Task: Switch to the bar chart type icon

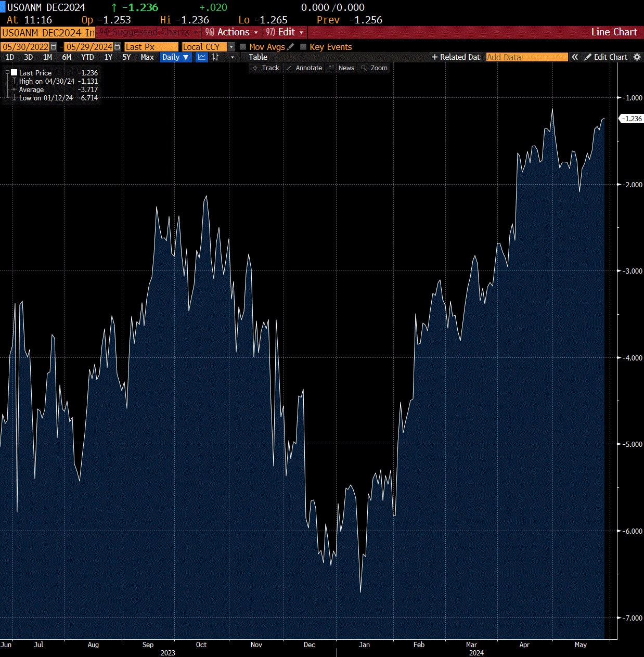Action: (x=215, y=57)
